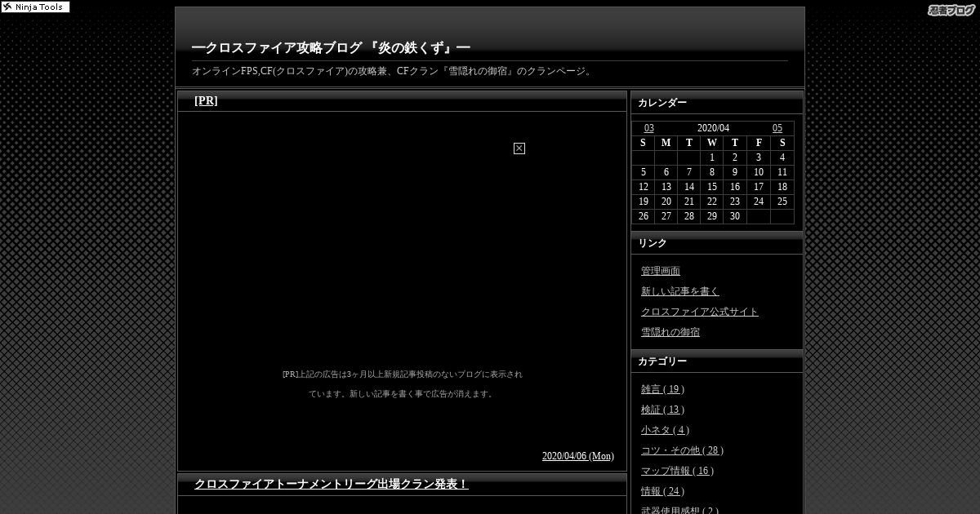Click the カテゴリー section header
This screenshot has width=980, height=514.
(x=662, y=361)
